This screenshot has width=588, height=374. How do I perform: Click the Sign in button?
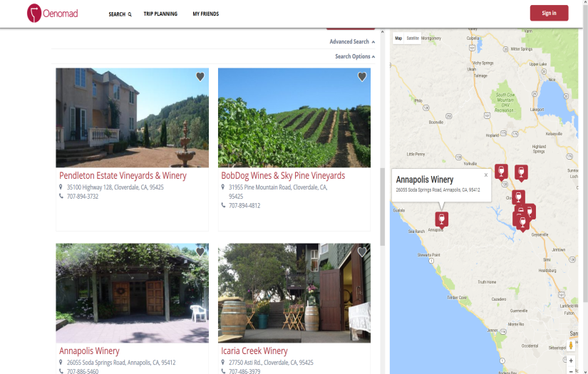click(549, 13)
